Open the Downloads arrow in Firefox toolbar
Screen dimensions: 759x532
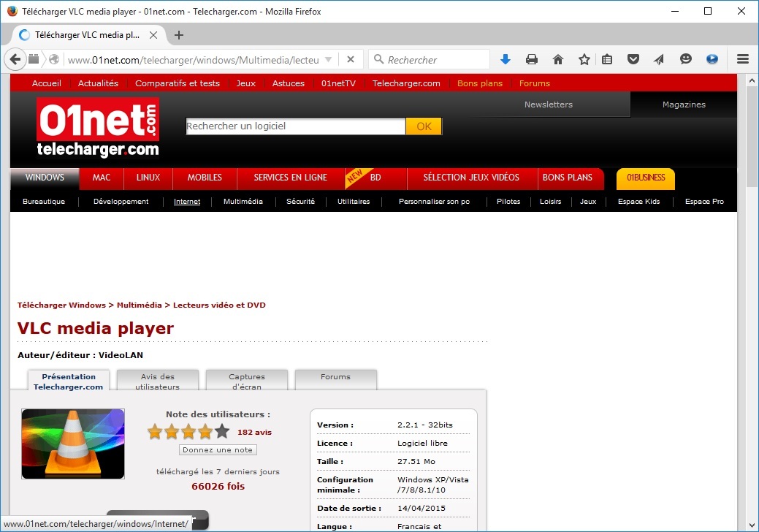pyautogui.click(x=506, y=59)
